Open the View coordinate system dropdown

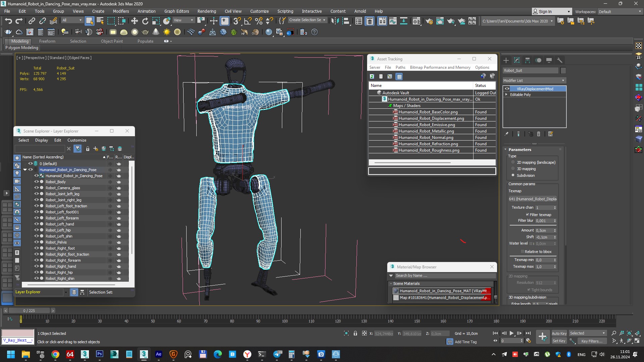pyautogui.click(x=183, y=20)
